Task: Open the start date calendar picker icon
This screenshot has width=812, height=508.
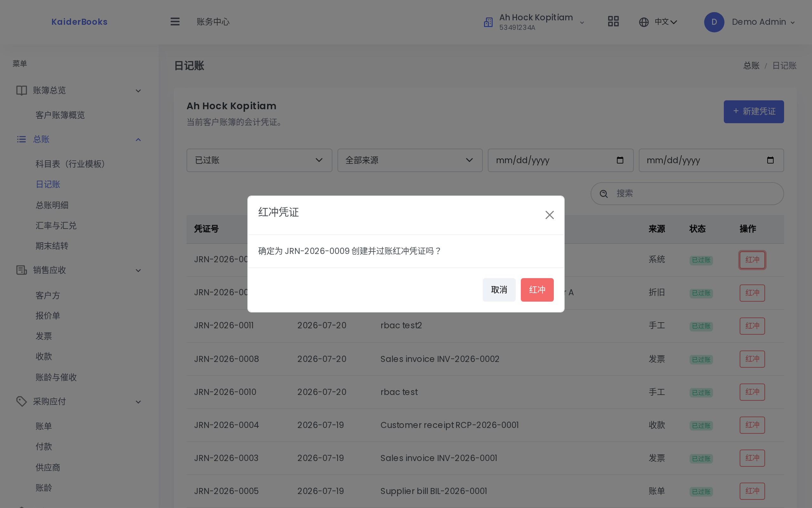Action: coord(620,160)
